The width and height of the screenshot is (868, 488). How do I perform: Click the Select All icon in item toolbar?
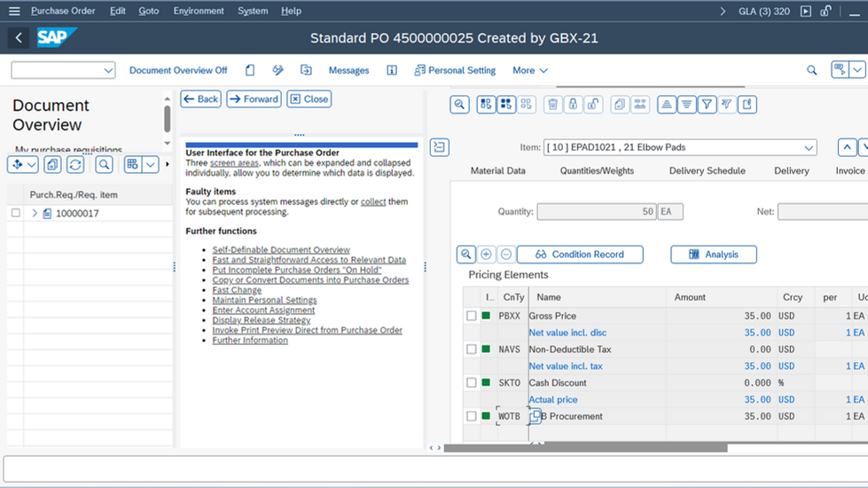486,104
